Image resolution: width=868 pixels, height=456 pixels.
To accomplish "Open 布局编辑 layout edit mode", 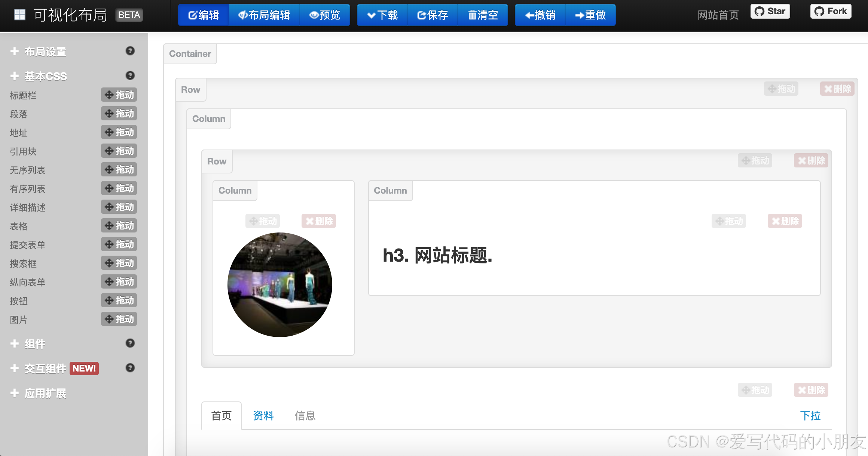I will tap(244, 15).
